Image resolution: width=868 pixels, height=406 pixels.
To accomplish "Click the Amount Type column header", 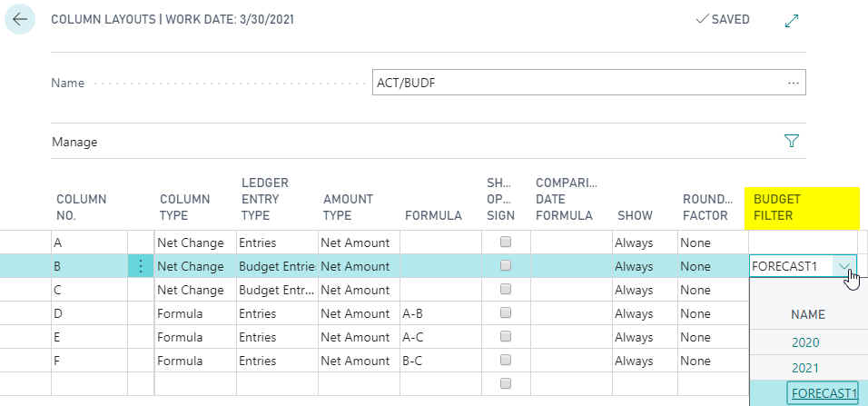I will tap(348, 207).
